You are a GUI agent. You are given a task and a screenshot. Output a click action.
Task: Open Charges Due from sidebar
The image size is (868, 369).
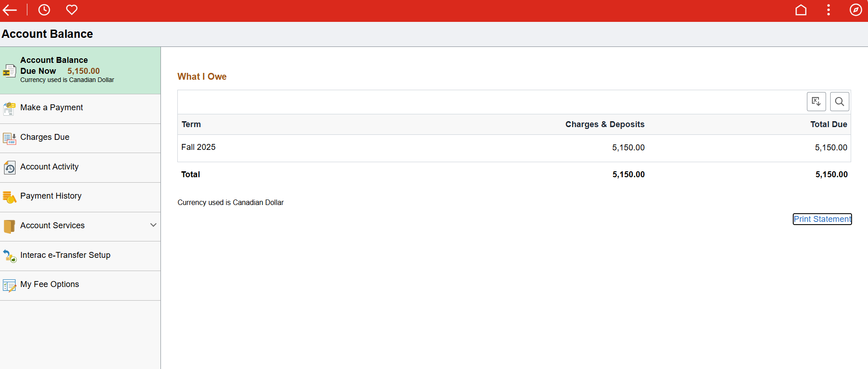45,137
